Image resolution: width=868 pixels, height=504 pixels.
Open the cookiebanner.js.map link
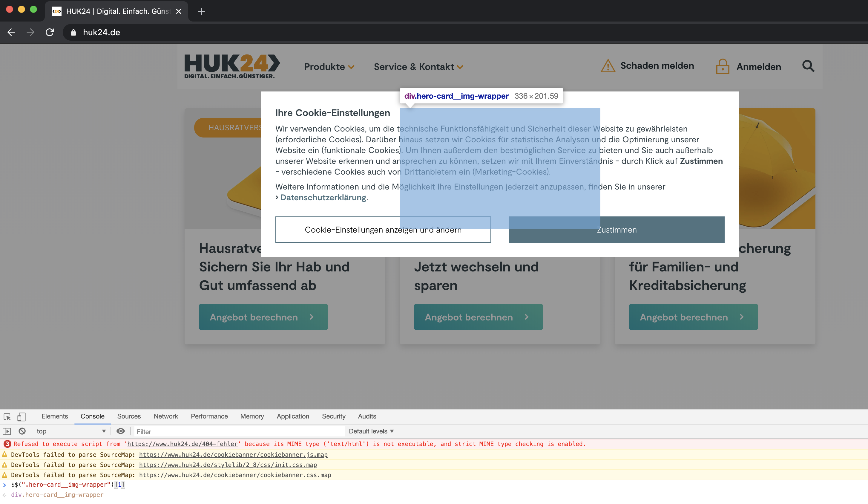pos(233,455)
